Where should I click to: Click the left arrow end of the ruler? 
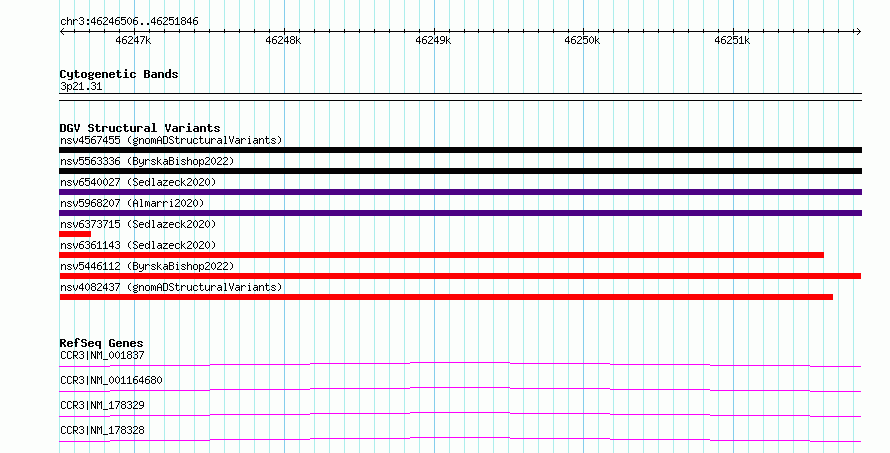click(x=62, y=32)
